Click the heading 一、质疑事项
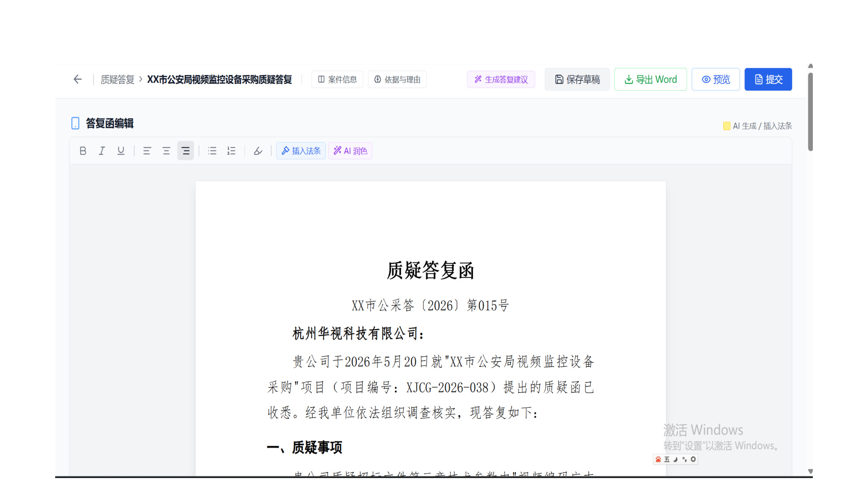This screenshot has height=488, width=868. pyautogui.click(x=305, y=447)
